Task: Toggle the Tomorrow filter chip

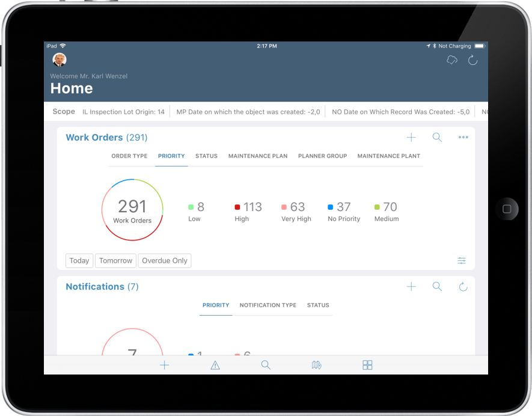Action: (115, 260)
